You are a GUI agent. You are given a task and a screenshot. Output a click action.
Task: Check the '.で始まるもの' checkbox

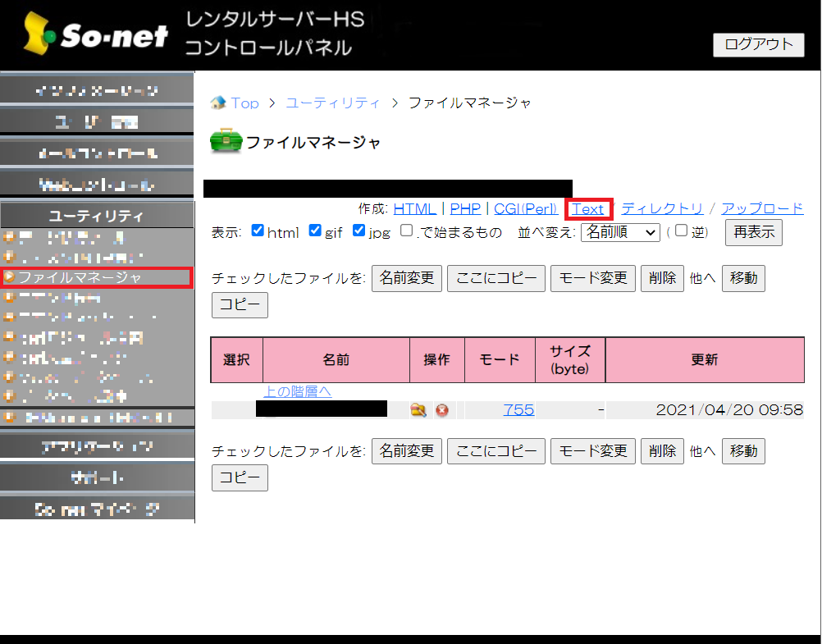coord(407,231)
